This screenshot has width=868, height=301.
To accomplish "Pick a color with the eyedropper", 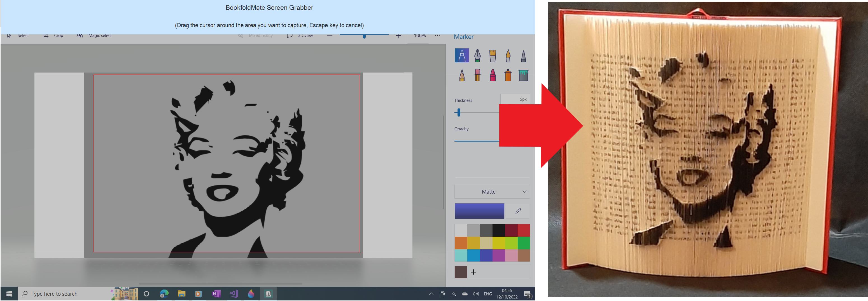I will click(x=518, y=211).
